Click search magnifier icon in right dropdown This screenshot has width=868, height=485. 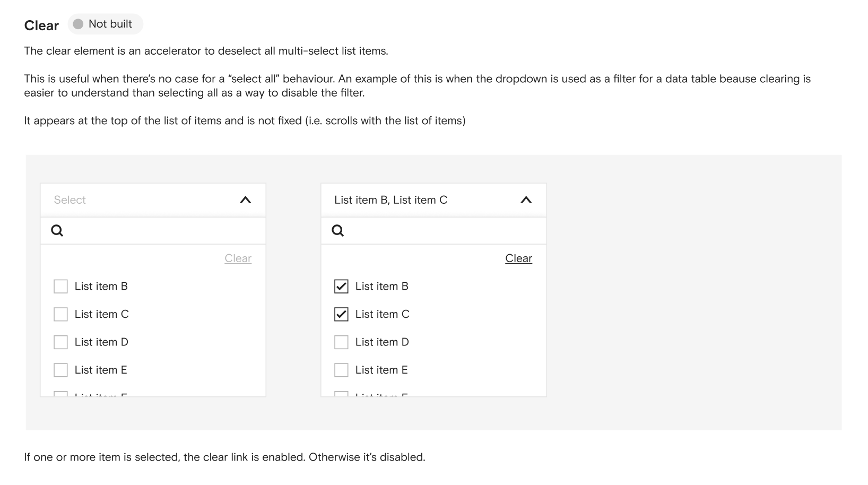(338, 230)
